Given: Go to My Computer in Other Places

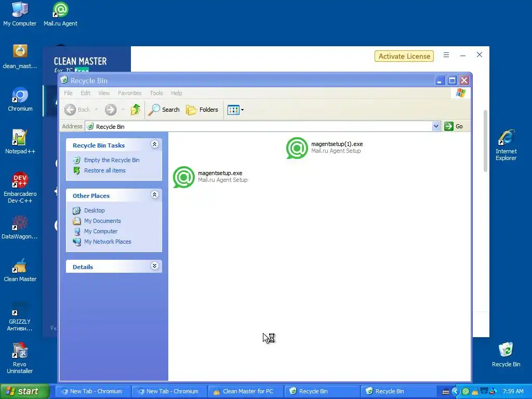Looking at the screenshot, I should coord(101,231).
